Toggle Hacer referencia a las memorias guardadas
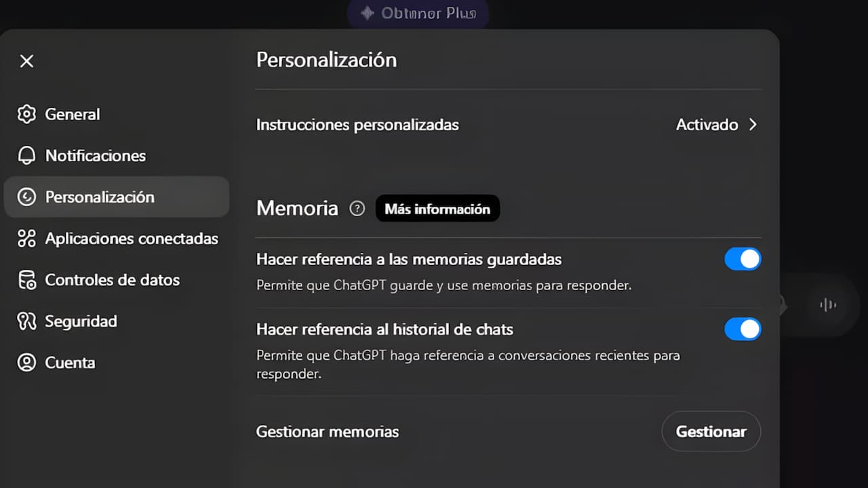Viewport: 868px width, 488px height. (x=743, y=259)
